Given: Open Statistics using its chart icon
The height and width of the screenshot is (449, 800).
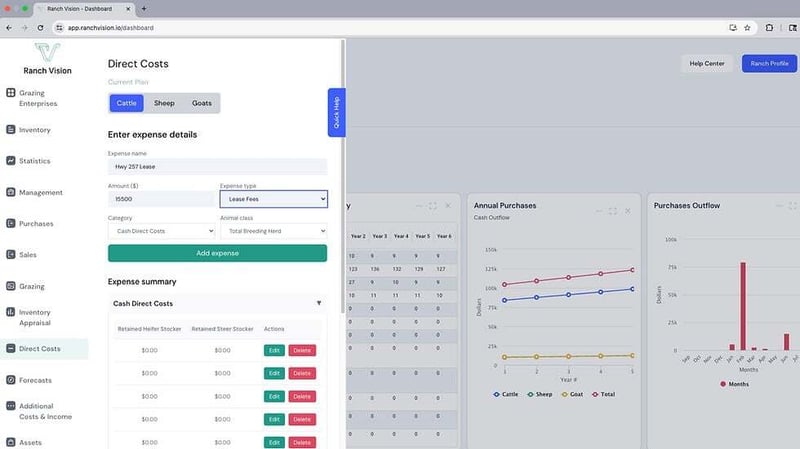Looking at the screenshot, I should point(11,161).
